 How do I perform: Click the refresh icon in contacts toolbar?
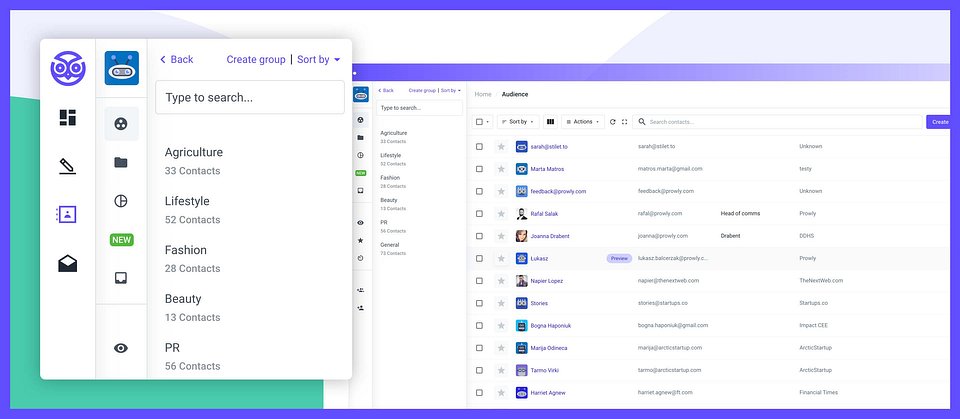[x=612, y=122]
